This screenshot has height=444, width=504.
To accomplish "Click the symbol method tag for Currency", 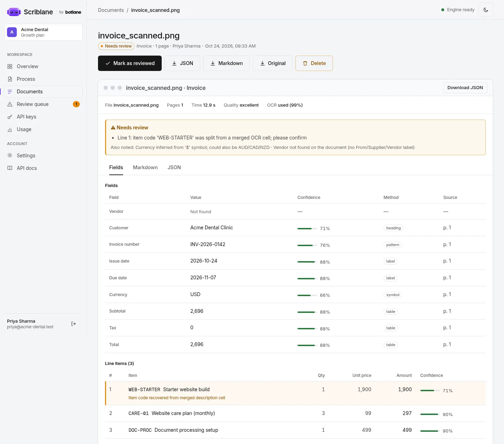I will coord(393,295).
